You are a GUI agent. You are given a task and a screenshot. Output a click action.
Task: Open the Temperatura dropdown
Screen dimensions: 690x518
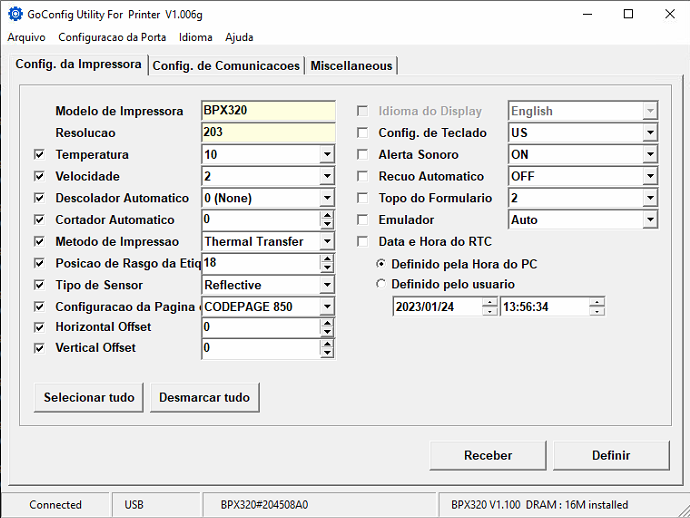(327, 154)
